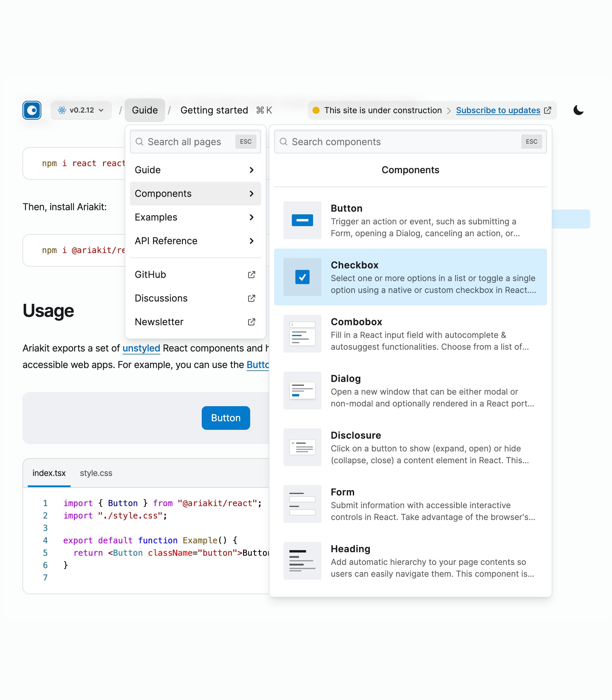Image resolution: width=612 pixels, height=700 pixels.
Task: Switch to the index.tsx tab
Action: point(49,473)
